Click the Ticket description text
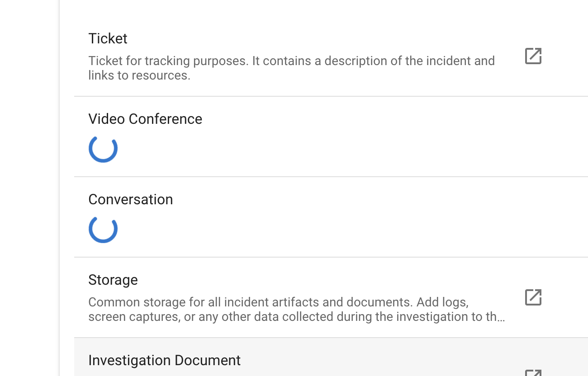The height and width of the screenshot is (376, 588). [x=292, y=68]
